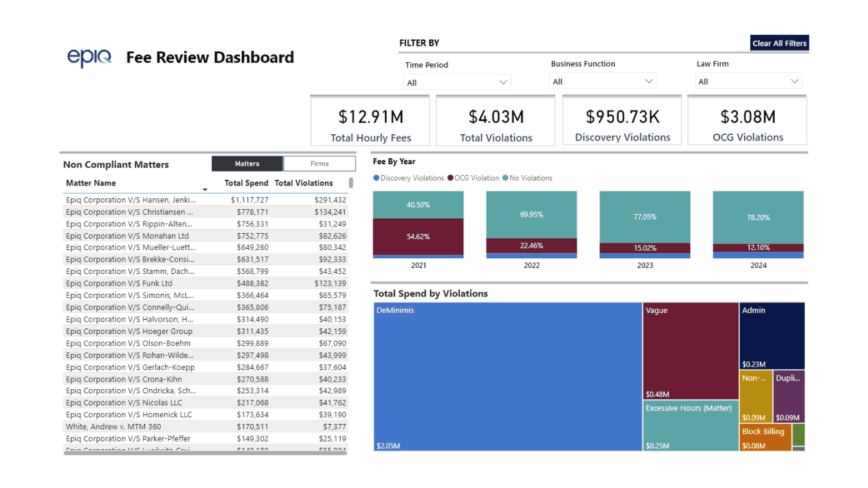868x488 pixels.
Task: Select the Funk Ltd matter row
Action: [x=205, y=284]
